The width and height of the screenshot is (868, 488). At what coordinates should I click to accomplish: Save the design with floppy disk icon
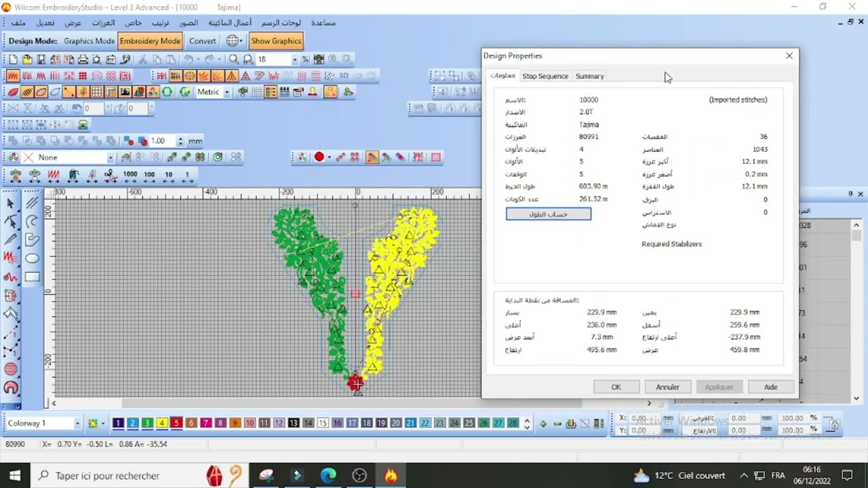(x=41, y=60)
